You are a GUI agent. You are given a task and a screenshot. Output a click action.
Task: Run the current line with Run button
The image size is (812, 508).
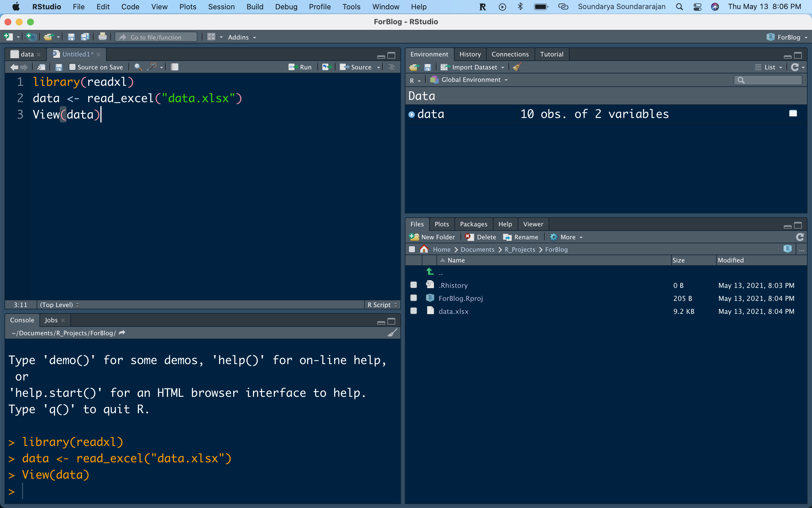coord(300,67)
